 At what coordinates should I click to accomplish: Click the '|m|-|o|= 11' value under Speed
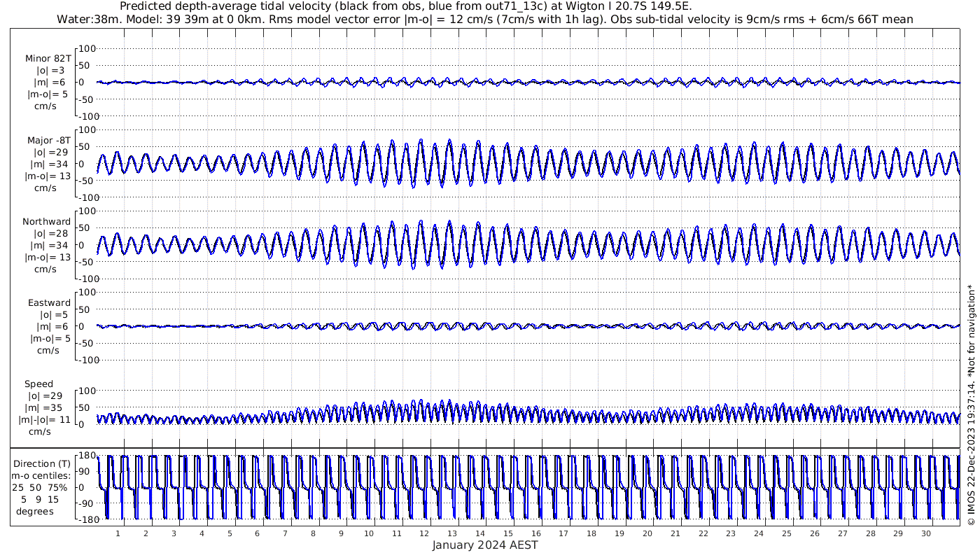coord(45,420)
